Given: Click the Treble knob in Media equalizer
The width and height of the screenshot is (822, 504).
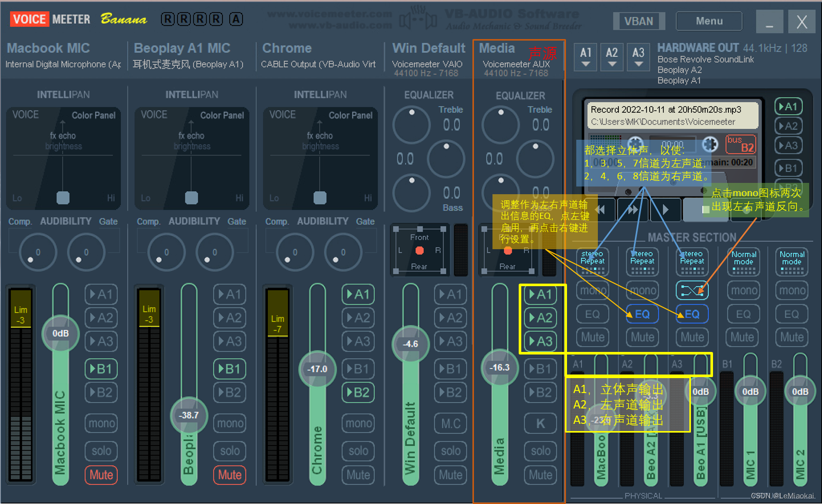Looking at the screenshot, I should pyautogui.click(x=501, y=125).
